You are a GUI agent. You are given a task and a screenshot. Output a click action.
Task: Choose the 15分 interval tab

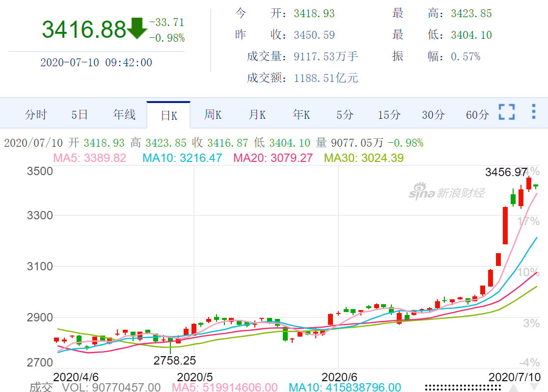[x=389, y=115]
